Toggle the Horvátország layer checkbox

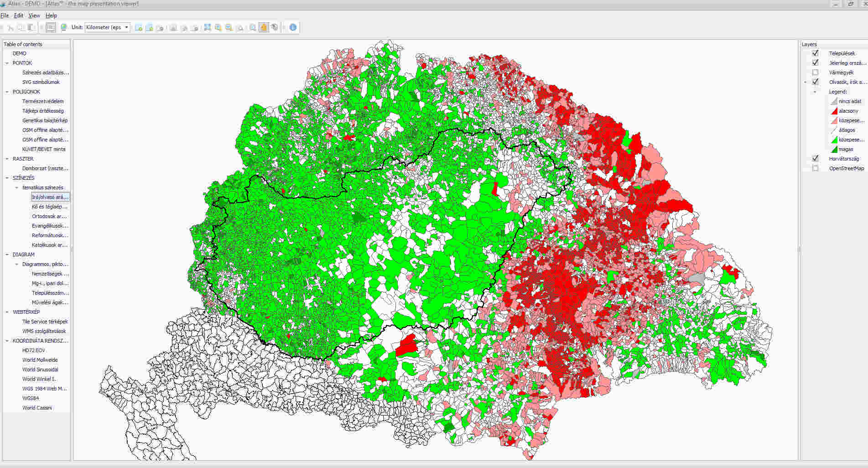(815, 159)
